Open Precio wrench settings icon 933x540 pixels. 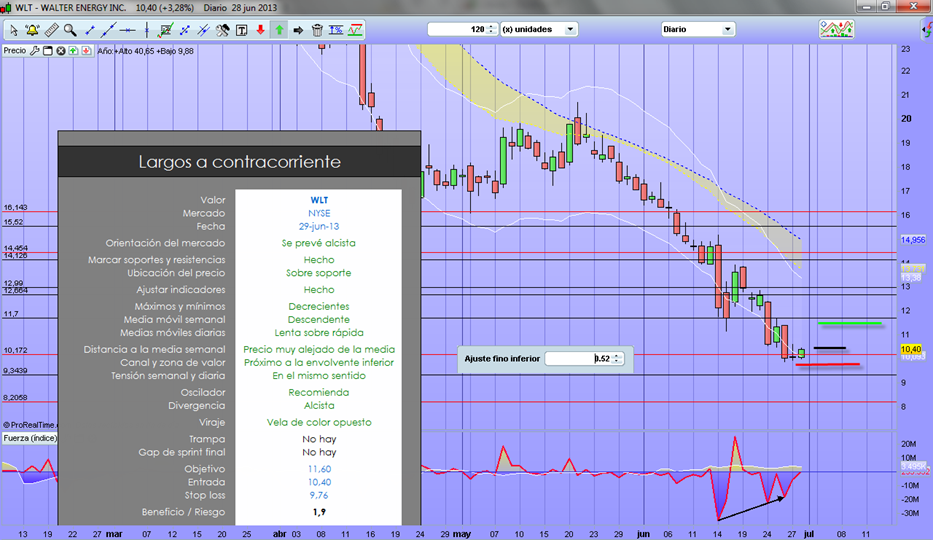(35, 50)
